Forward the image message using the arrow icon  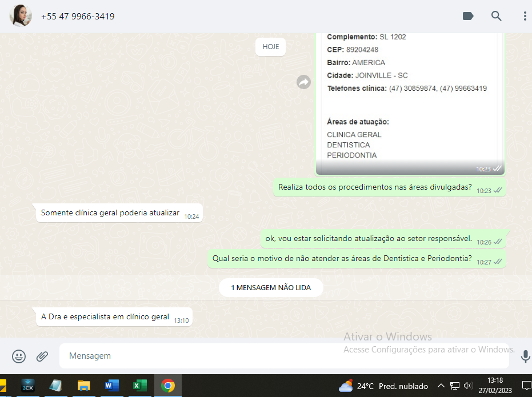click(x=303, y=82)
